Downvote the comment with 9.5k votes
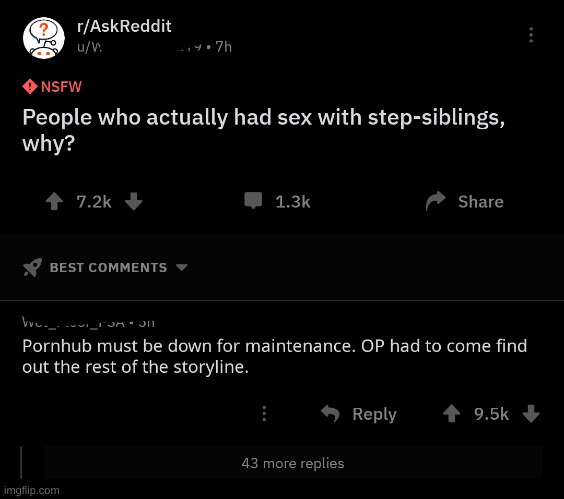The width and height of the screenshot is (564, 499). pyautogui.click(x=531, y=413)
